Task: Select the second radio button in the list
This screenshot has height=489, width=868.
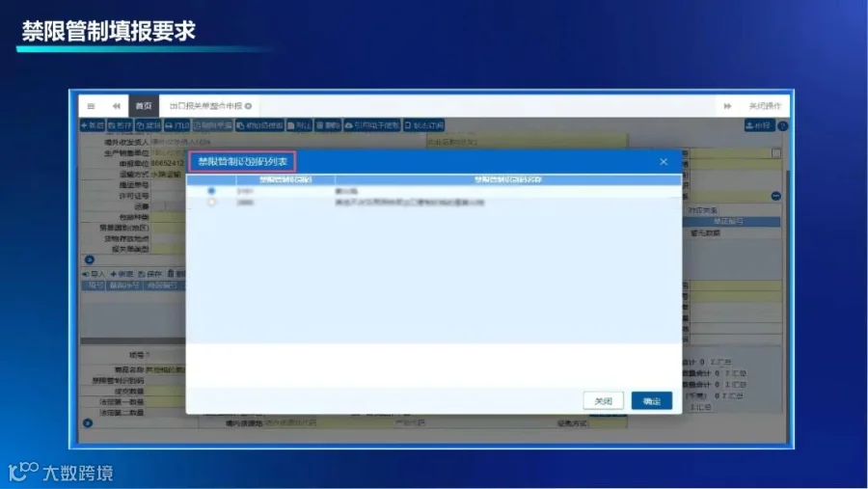Action: click(x=211, y=203)
